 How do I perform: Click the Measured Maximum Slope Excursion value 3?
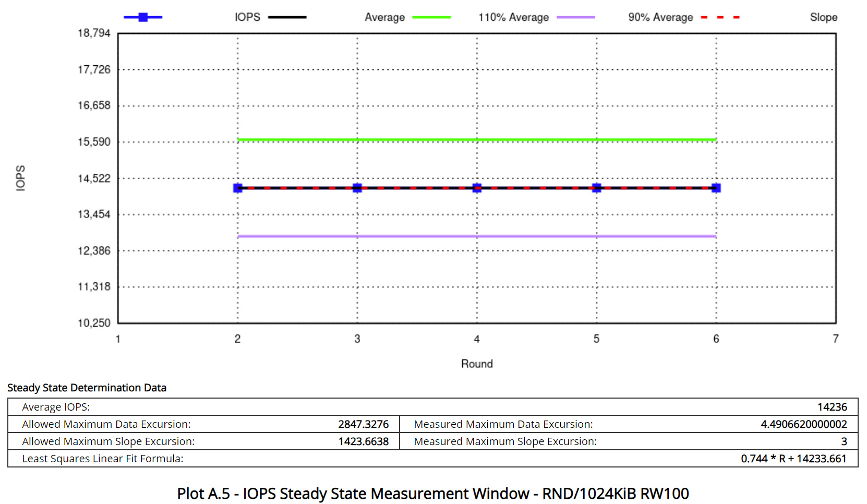844,441
